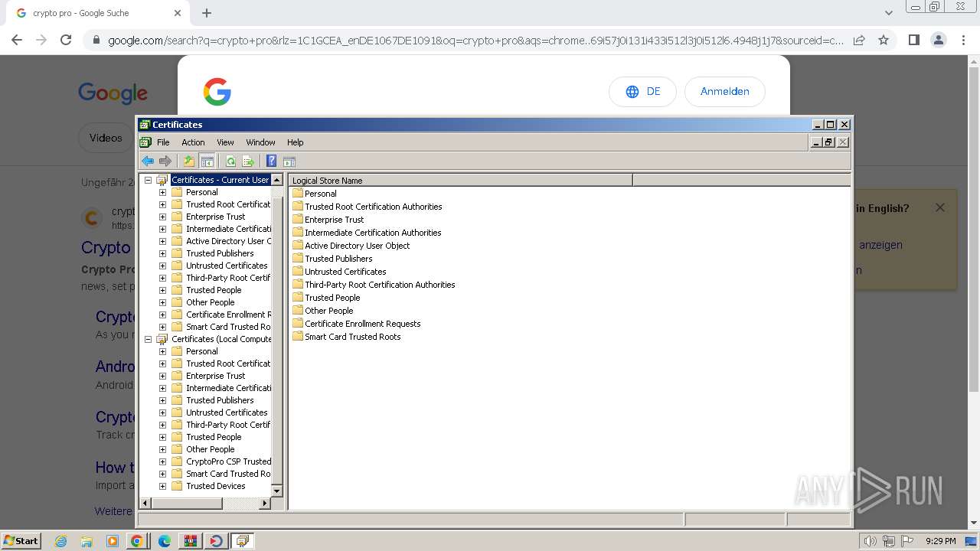The height and width of the screenshot is (551, 980).
Task: Click tree pane vertical scrollbar down arrow
Action: (x=277, y=491)
